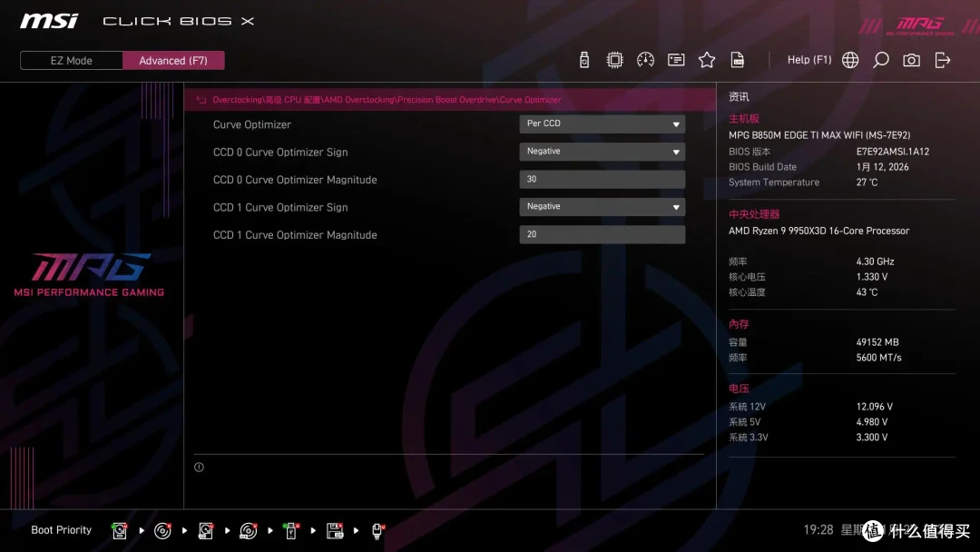Select CCD 0 Curve Optimizer Magnitude label
This screenshot has width=980, height=552.
tap(295, 180)
